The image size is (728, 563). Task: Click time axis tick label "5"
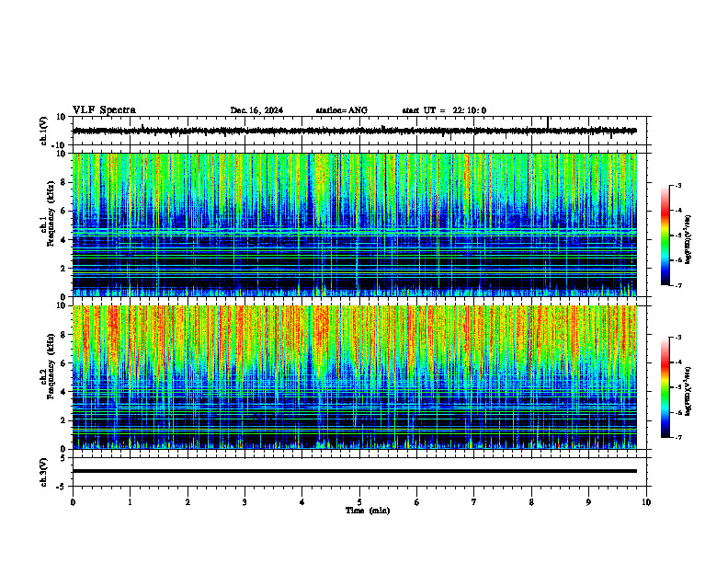(x=359, y=502)
